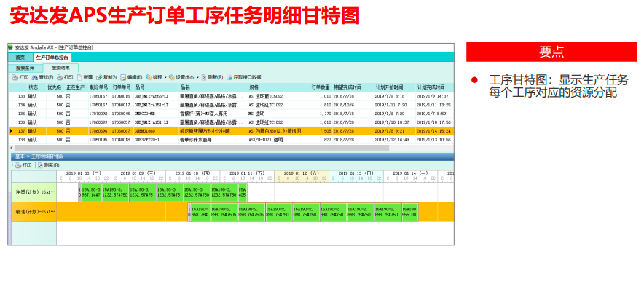Click 制令单号 cell 17050157
The height and width of the screenshot is (292, 644).
[98, 96]
